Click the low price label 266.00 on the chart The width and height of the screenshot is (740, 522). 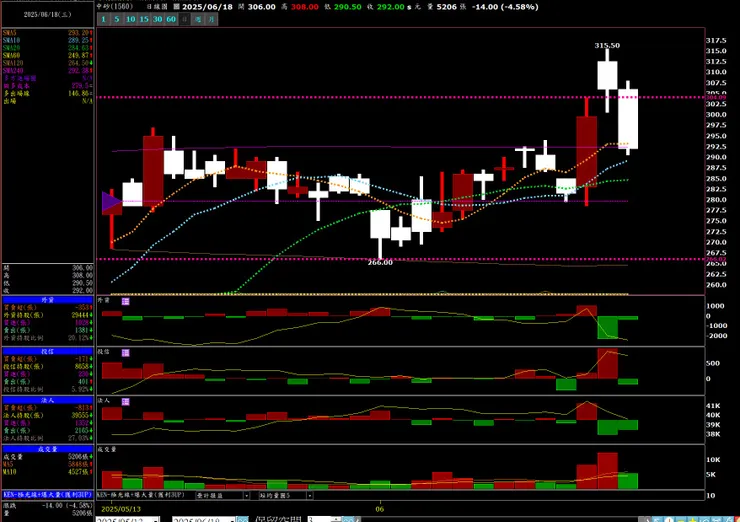click(x=380, y=262)
